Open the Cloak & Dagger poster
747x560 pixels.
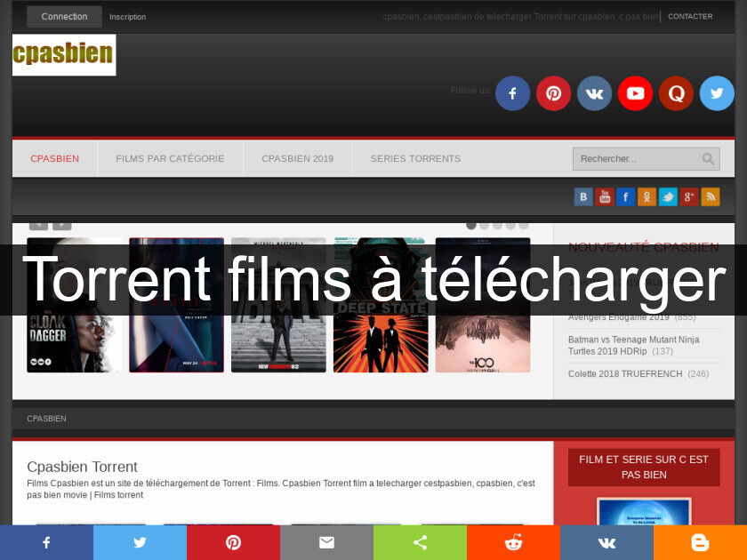click(x=75, y=305)
